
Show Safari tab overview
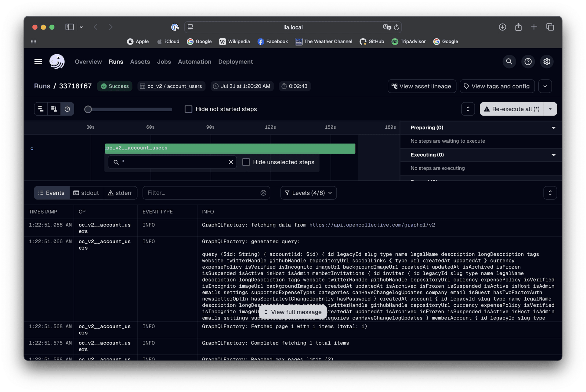(x=550, y=27)
